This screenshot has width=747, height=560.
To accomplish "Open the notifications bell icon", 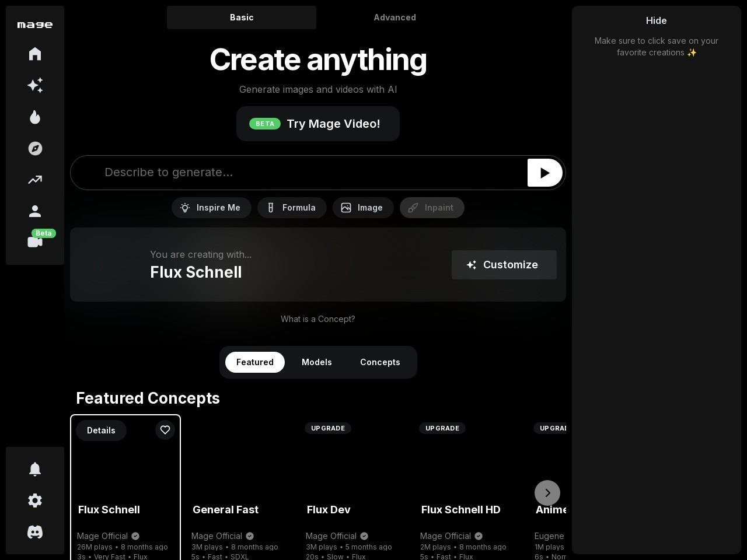I will click(35, 469).
